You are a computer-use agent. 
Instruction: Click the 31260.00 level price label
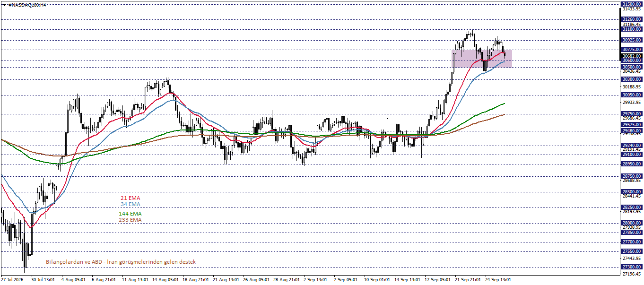point(631,19)
